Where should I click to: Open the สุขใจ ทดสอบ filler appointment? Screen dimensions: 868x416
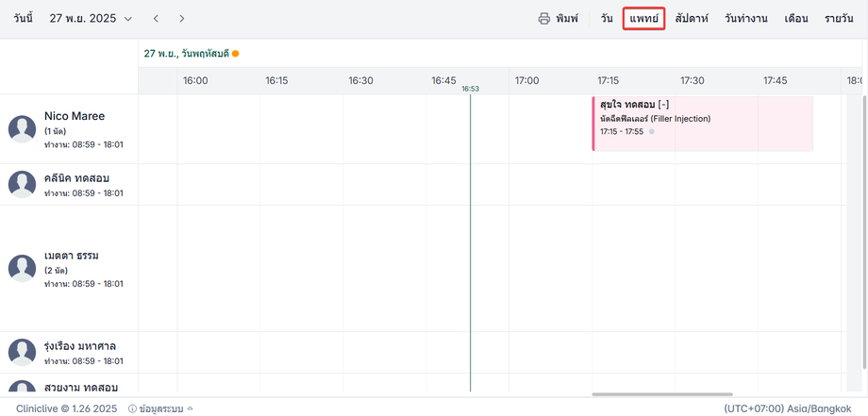702,123
